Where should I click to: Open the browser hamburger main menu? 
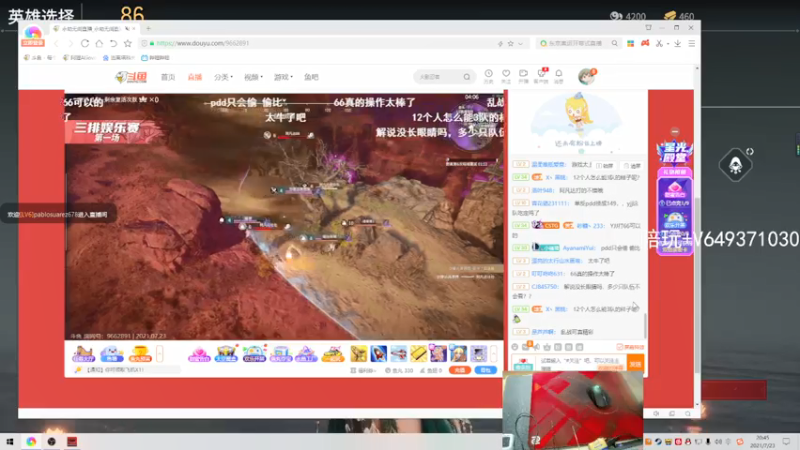click(692, 43)
